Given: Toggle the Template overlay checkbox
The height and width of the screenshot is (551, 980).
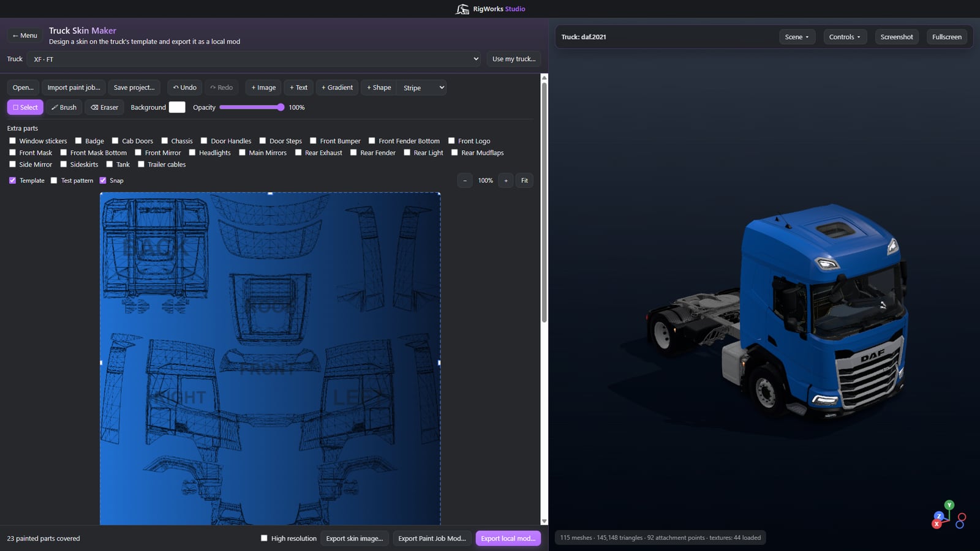Looking at the screenshot, I should coord(12,181).
